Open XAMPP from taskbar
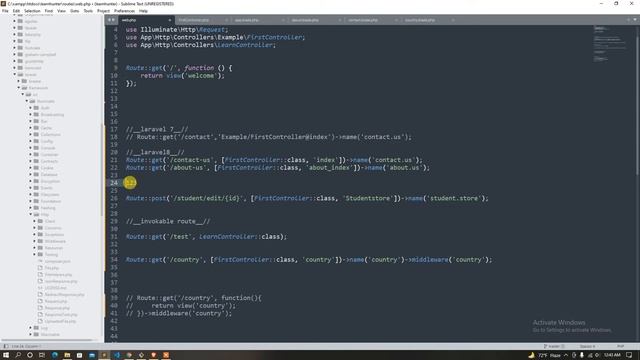 coord(166,355)
